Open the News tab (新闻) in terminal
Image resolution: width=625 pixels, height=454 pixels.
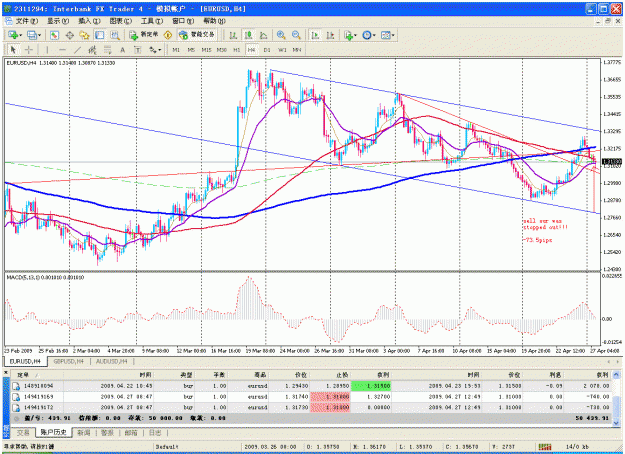84,432
